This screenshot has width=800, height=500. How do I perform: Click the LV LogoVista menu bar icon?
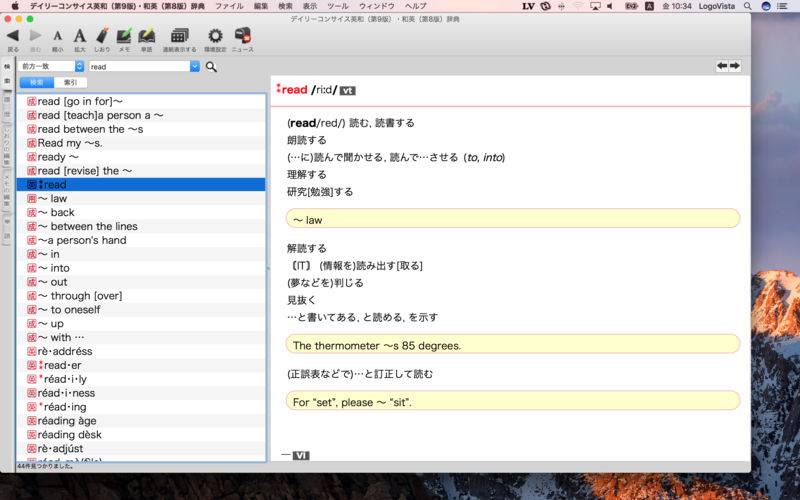(x=529, y=6)
